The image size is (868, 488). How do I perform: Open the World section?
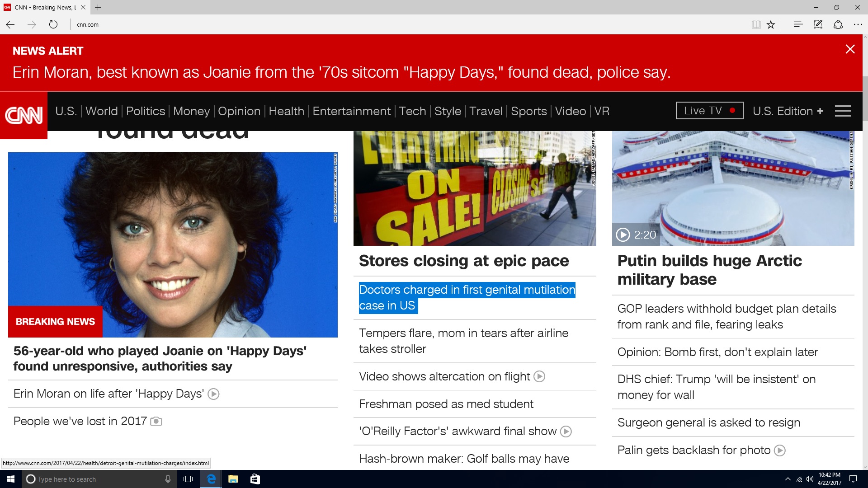[x=102, y=111]
